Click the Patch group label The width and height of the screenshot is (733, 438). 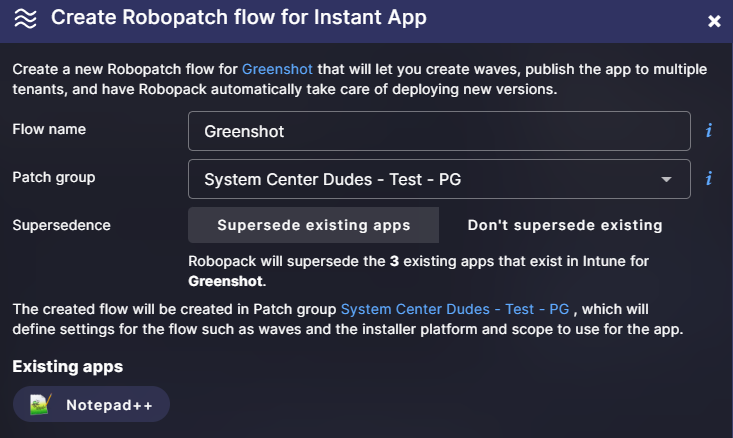click(54, 177)
